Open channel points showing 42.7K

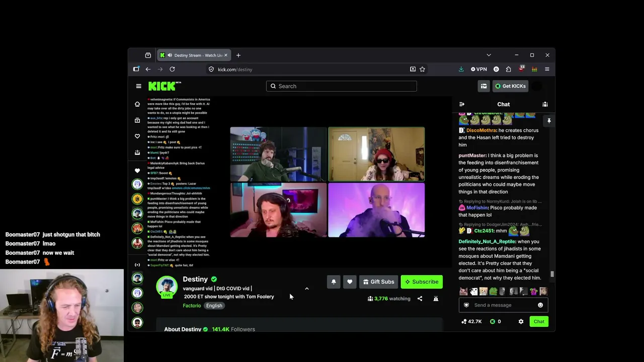(x=471, y=321)
